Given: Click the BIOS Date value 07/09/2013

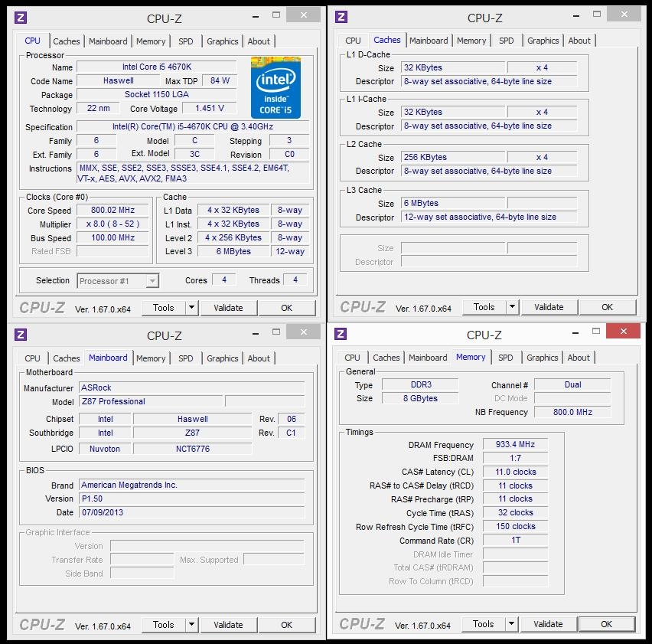Looking at the screenshot, I should pos(191,512).
